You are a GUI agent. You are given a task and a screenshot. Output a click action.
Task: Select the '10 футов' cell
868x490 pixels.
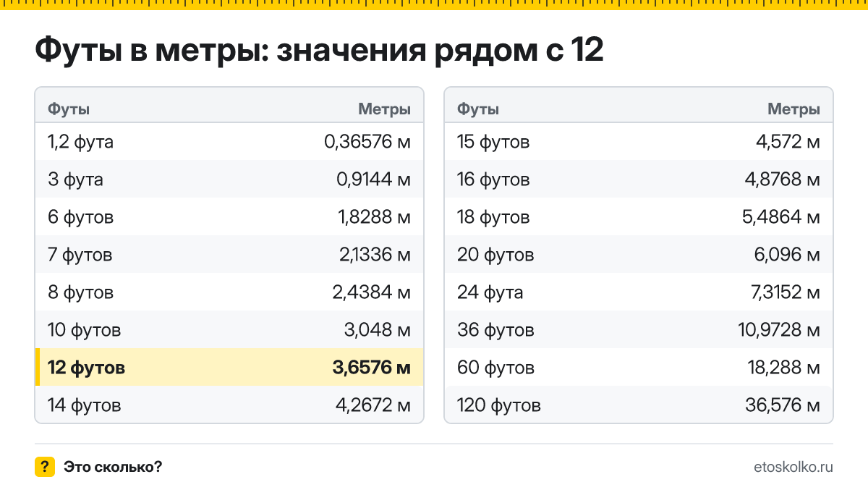pos(85,330)
